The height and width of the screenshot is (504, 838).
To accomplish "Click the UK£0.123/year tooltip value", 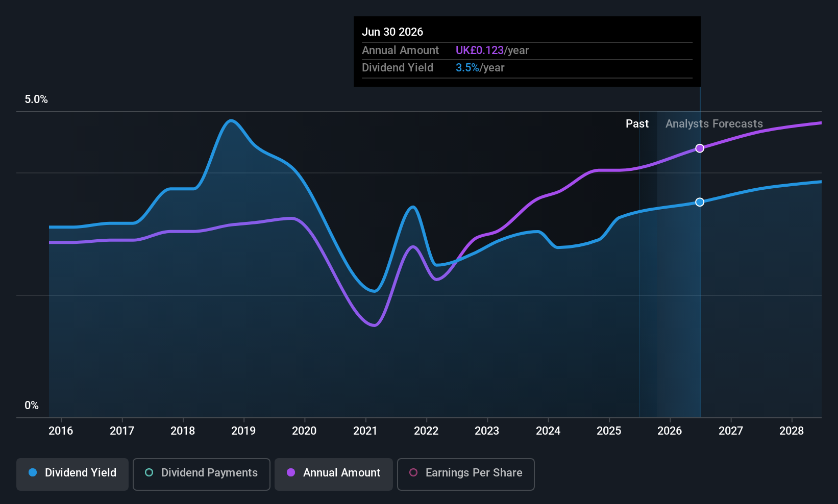I will [x=492, y=51].
